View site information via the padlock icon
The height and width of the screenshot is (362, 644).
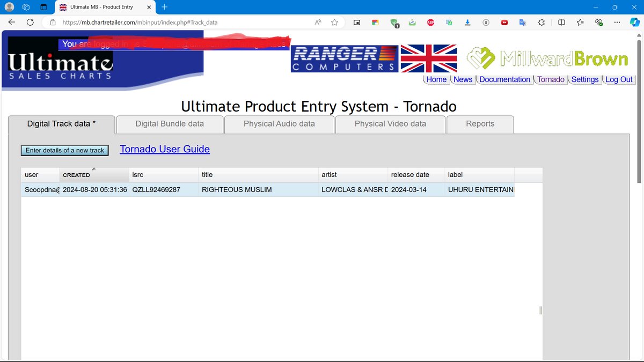click(53, 23)
